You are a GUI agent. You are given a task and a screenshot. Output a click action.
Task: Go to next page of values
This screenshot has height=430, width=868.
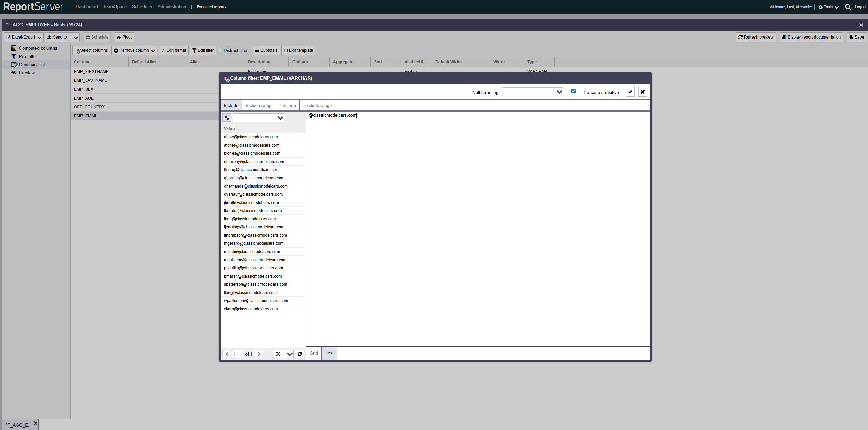(x=259, y=354)
